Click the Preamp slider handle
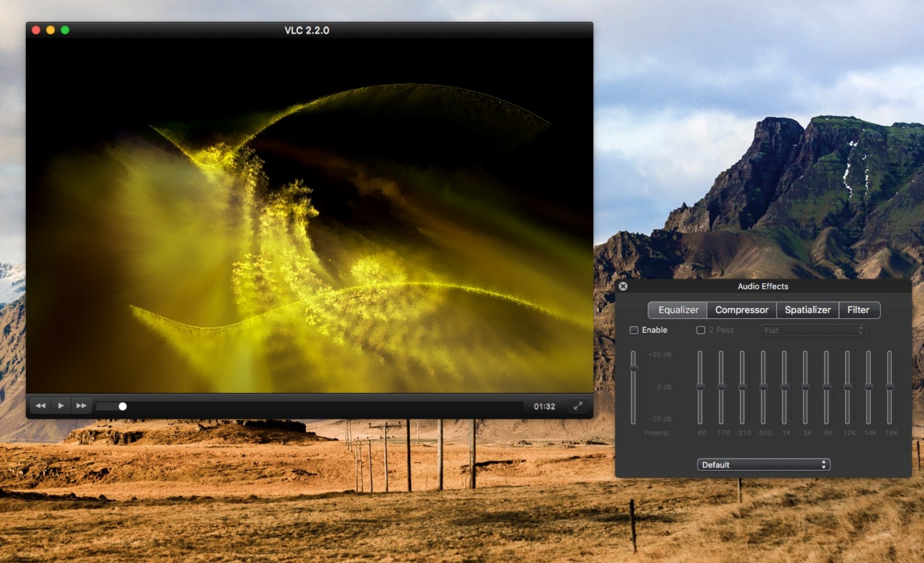This screenshot has width=924, height=563. pyautogui.click(x=634, y=369)
